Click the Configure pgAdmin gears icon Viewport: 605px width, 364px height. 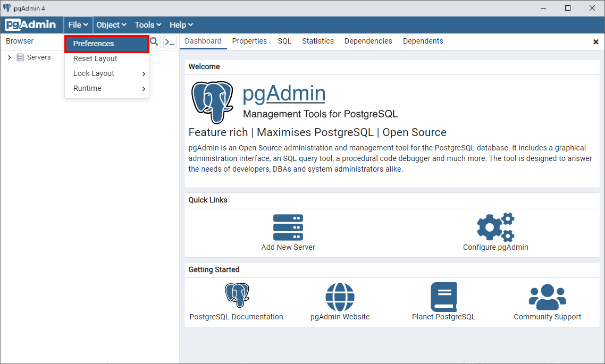495,227
